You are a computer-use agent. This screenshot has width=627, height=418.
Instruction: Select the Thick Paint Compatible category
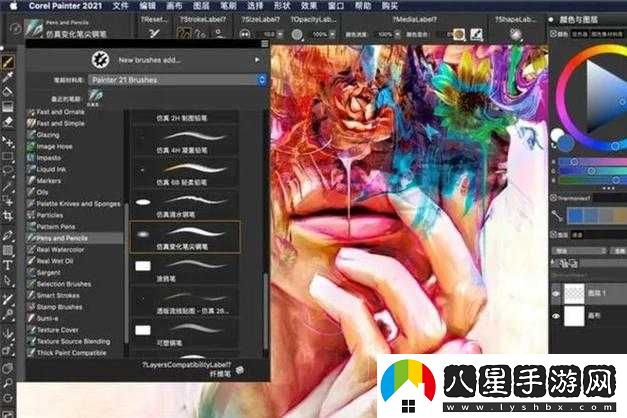pos(74,353)
